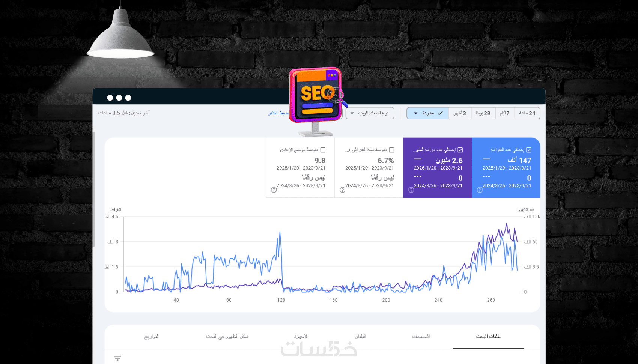
Task: Open the 'مقارنة' date comparison dropdown
Action: [x=428, y=113]
